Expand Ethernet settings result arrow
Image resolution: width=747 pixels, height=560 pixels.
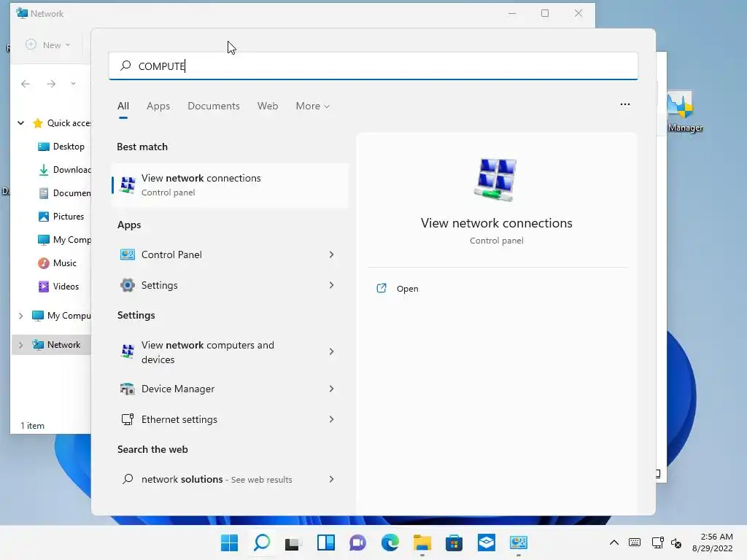click(x=332, y=419)
